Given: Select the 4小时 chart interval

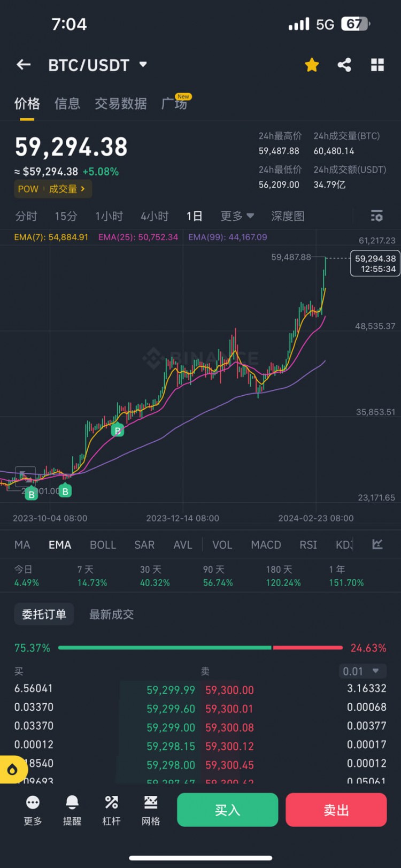Looking at the screenshot, I should point(155,216).
